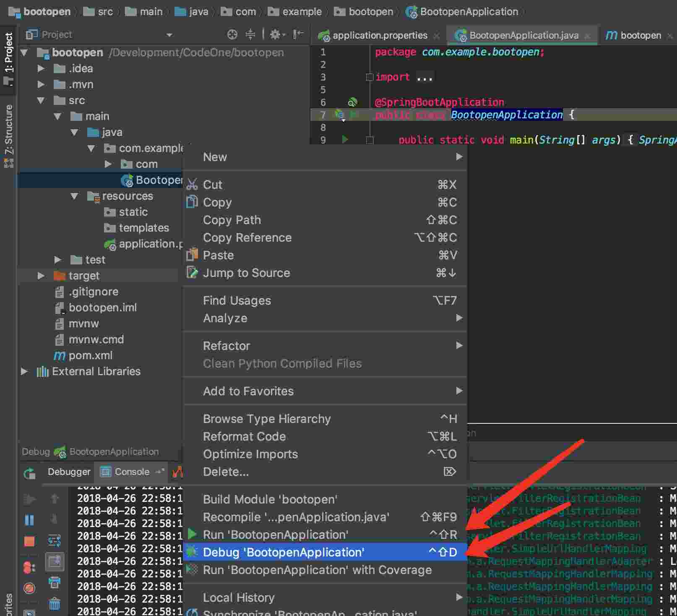This screenshot has width=677, height=616.
Task: Click the Paste clipboard icon in context menu
Action: (x=192, y=254)
